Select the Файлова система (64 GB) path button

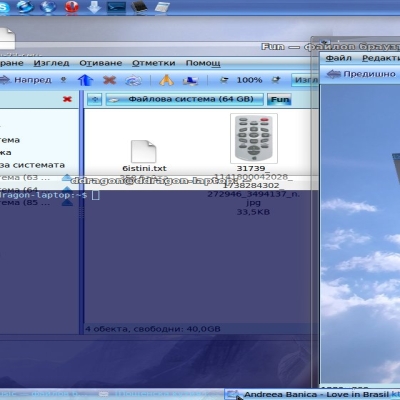tap(185, 99)
